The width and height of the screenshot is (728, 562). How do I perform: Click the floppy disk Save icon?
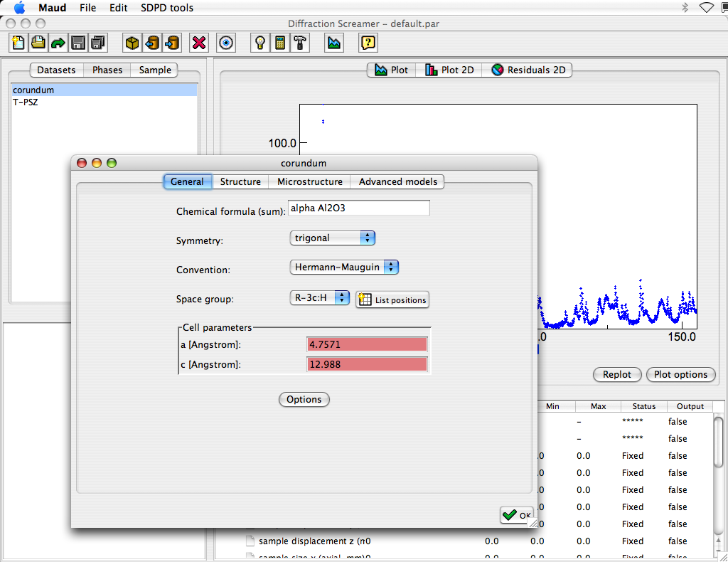(x=78, y=43)
